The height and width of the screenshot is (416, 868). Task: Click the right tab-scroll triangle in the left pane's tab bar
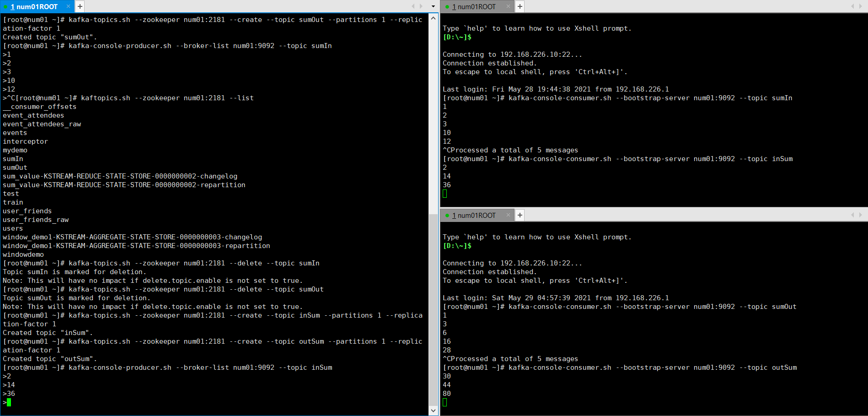point(422,6)
